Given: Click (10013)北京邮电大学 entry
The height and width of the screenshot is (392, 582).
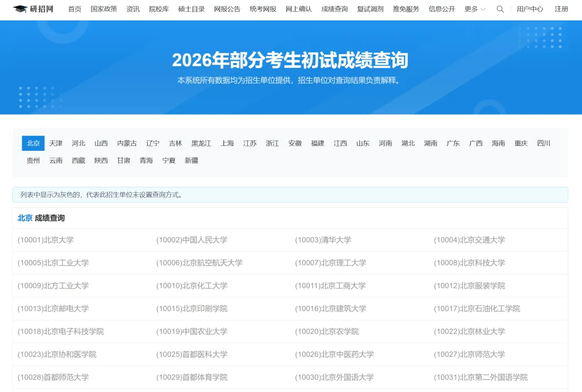Looking at the screenshot, I should [x=53, y=309].
